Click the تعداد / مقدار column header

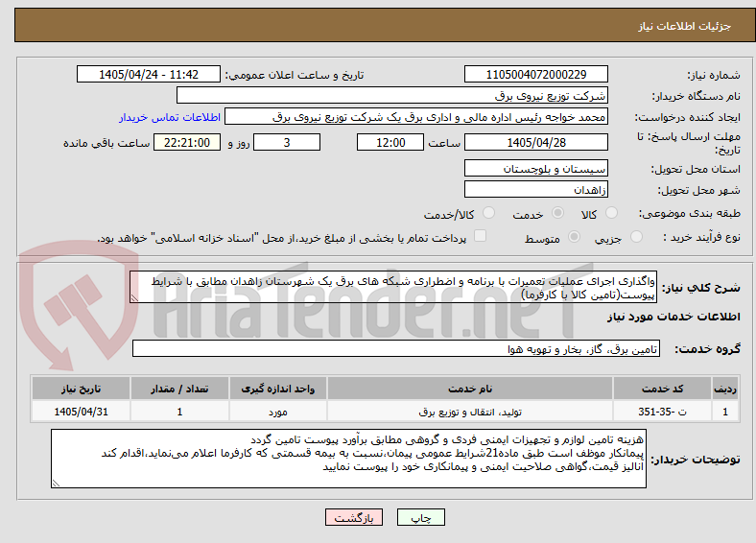click(x=179, y=389)
